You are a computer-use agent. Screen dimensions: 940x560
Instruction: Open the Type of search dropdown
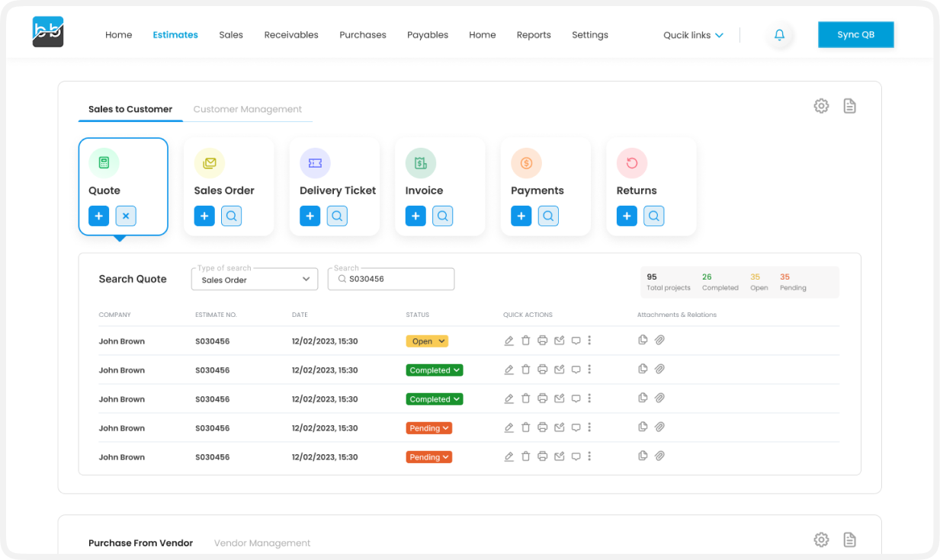(255, 280)
